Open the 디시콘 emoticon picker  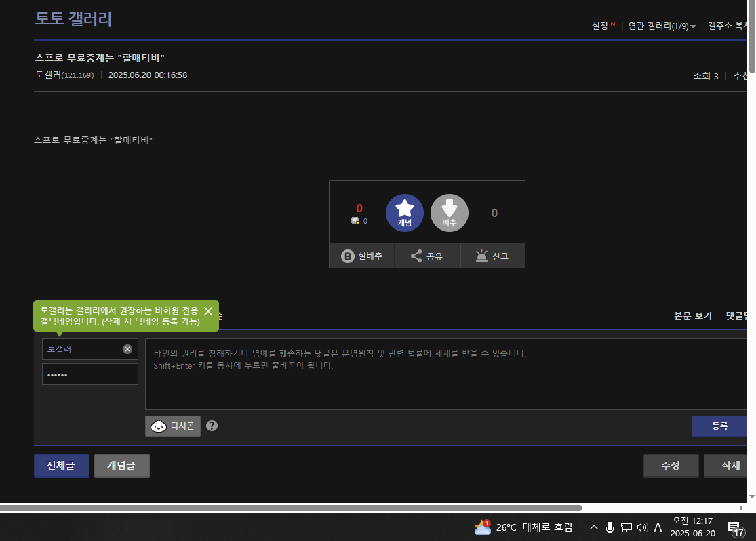pos(173,426)
